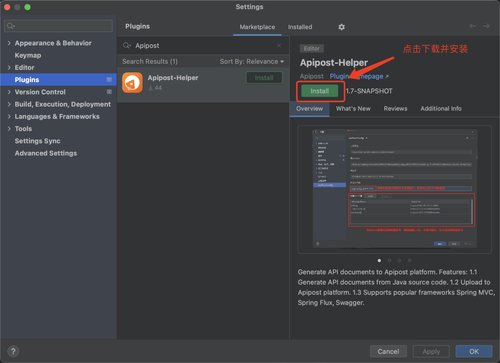
Task: Enlarge the plugin overview screenshot thumbnail
Action: (x=394, y=189)
